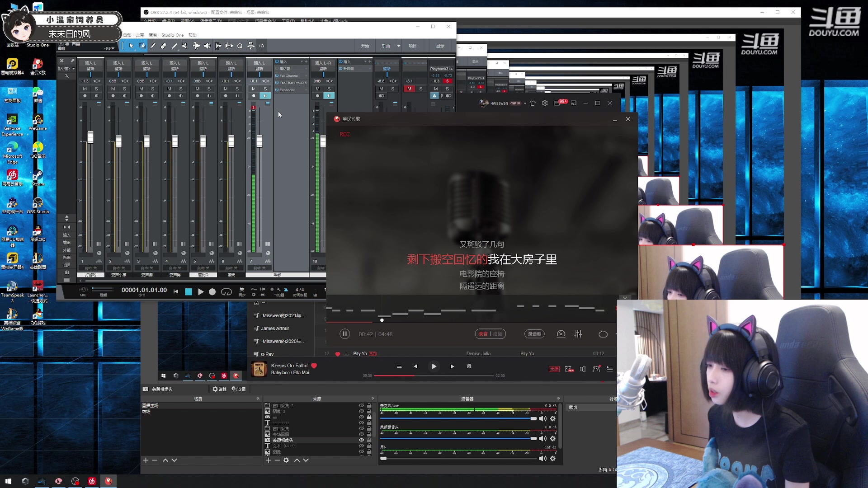Select the Arrow tool in Studio One
Image resolution: width=868 pixels, height=488 pixels.
pos(131,46)
